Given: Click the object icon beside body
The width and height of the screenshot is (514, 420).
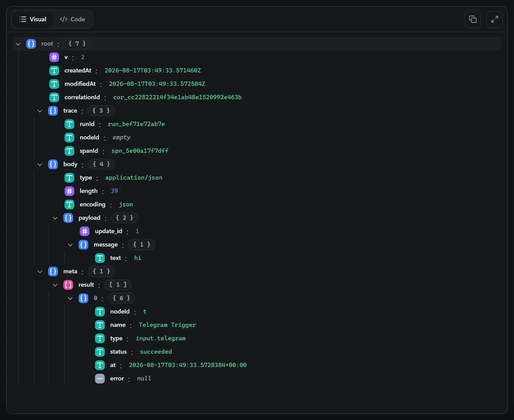Looking at the screenshot, I should [53, 164].
